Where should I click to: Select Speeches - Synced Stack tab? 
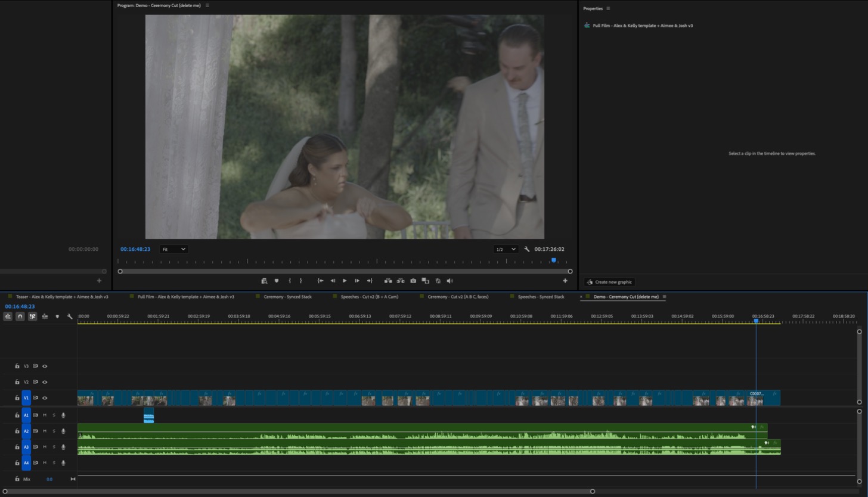pyautogui.click(x=541, y=297)
